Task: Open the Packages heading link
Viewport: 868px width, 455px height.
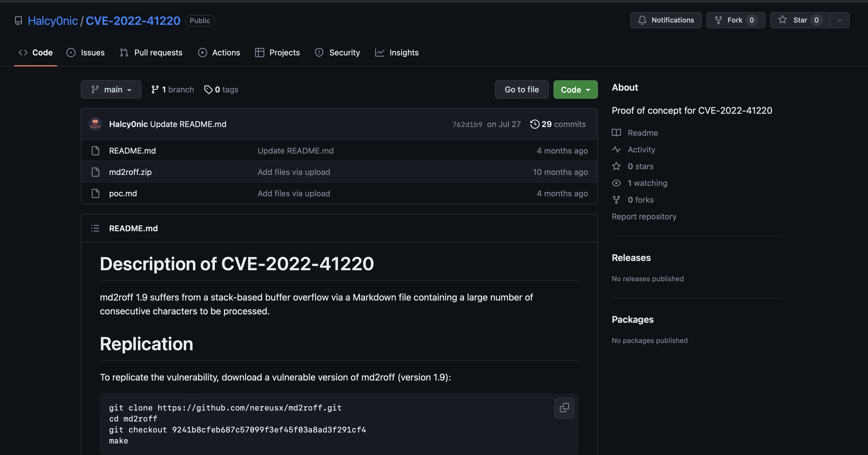Action: click(x=633, y=320)
